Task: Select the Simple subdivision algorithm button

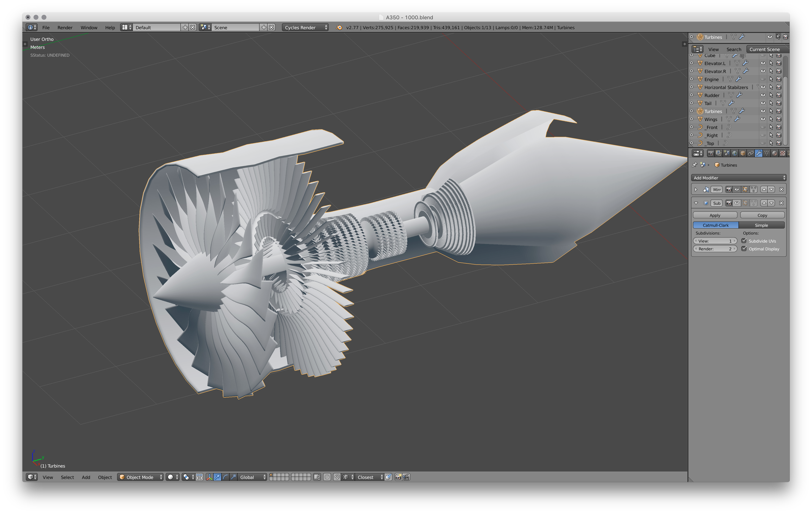Action: [x=762, y=225]
